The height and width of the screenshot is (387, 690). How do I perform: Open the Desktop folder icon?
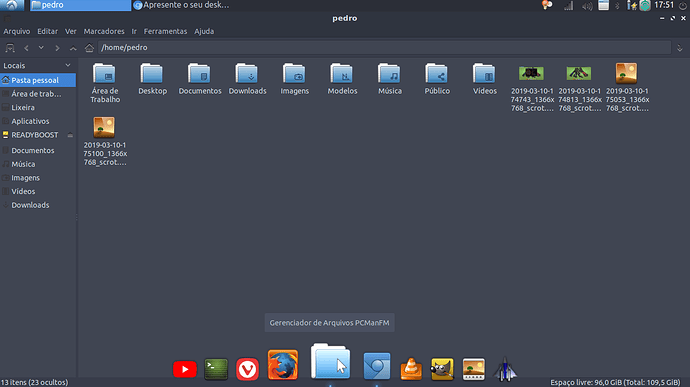[152, 79]
